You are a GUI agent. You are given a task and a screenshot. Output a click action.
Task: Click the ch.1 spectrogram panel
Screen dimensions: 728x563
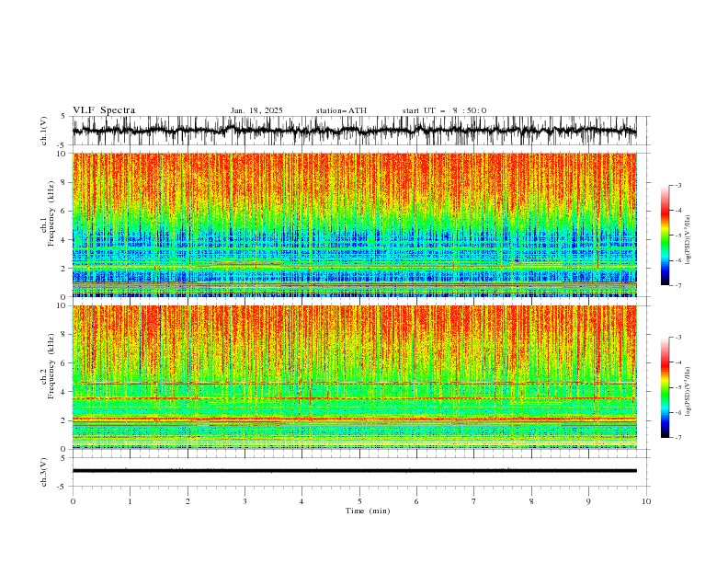pyautogui.click(x=354, y=224)
